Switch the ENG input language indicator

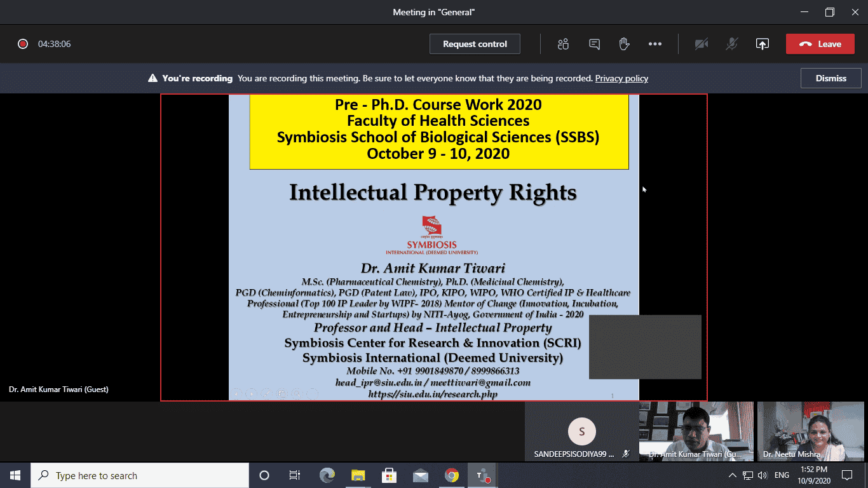tap(782, 475)
